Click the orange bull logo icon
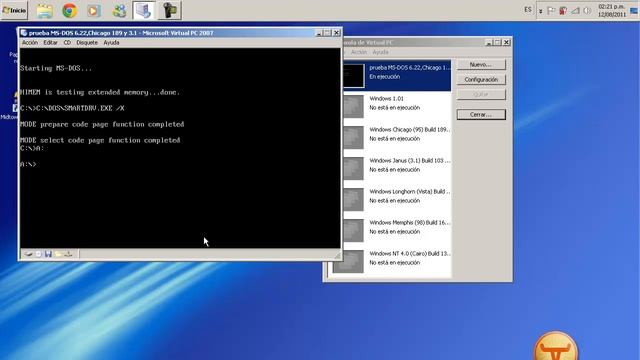640x360 pixels. point(556,347)
